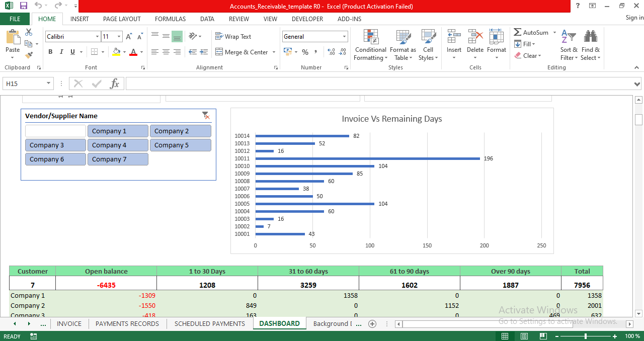
Task: Decrease indent
Action: tap(193, 52)
